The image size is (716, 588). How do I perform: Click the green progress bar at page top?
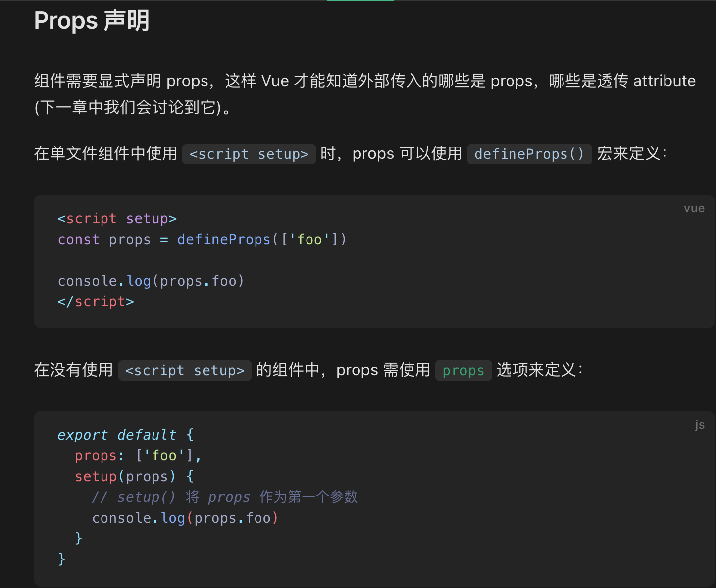point(360,0)
